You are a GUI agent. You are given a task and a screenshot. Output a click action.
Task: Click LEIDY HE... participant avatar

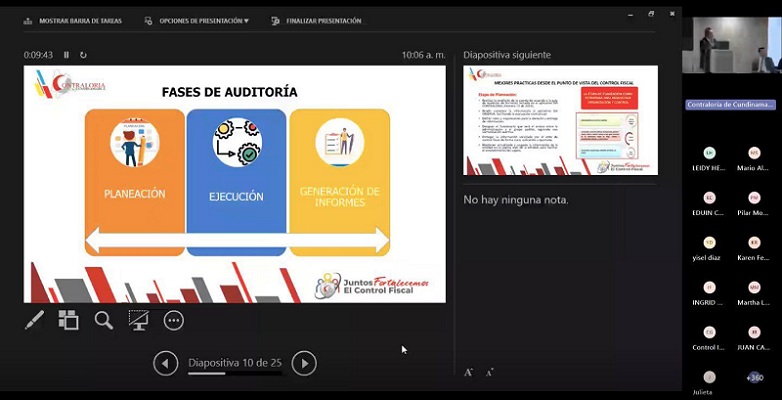pyautogui.click(x=709, y=153)
